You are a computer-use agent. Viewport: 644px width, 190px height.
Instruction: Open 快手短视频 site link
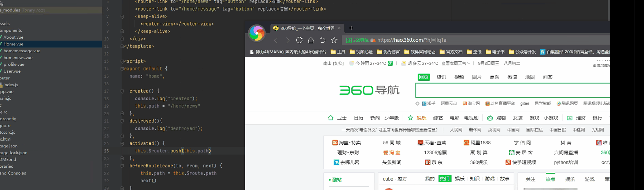[x=521, y=162]
